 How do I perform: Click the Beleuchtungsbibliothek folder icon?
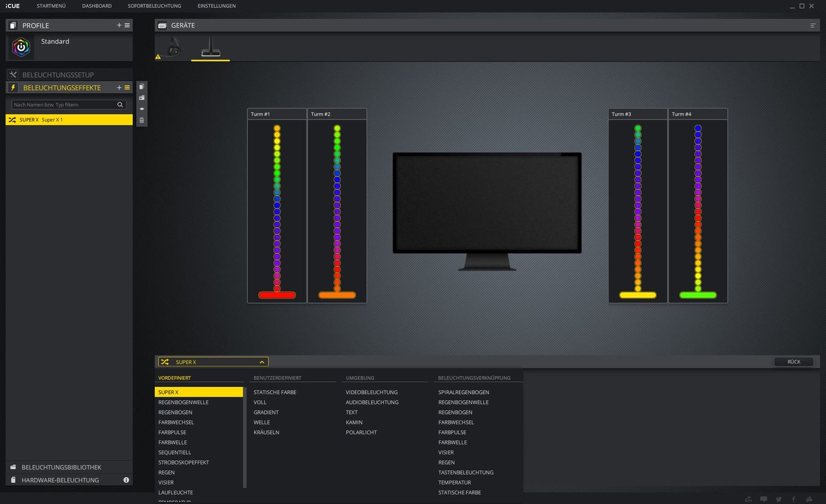13,467
